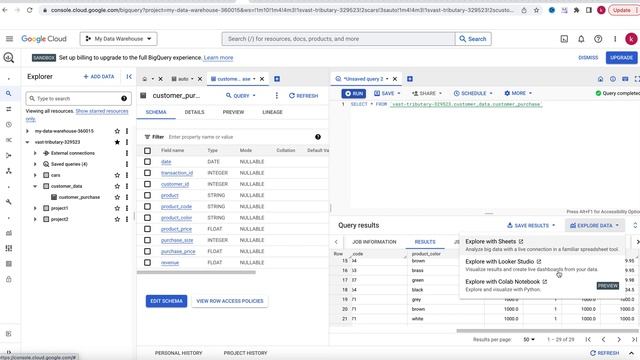Image resolution: width=640 pixels, height=360 pixels.
Task: Expand the my-data-warehouse-360015 project
Action: point(27,131)
